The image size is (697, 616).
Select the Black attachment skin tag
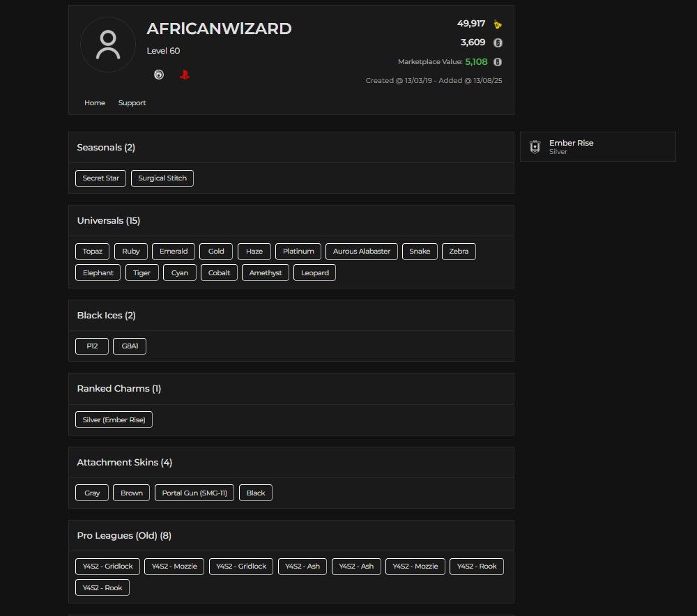point(256,493)
